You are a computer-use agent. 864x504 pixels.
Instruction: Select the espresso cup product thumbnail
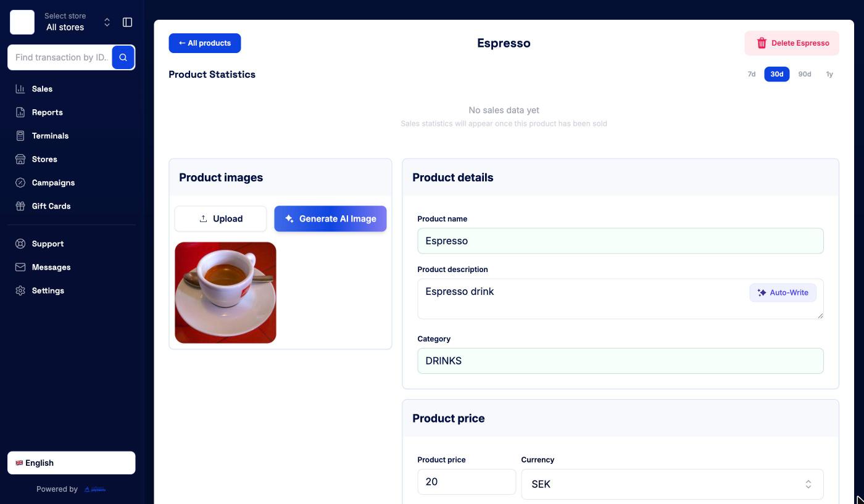click(x=226, y=293)
